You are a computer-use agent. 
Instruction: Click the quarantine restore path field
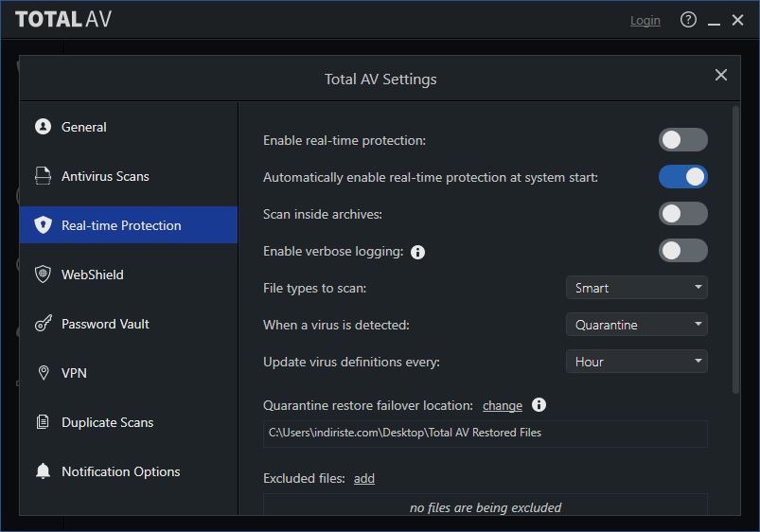[486, 433]
